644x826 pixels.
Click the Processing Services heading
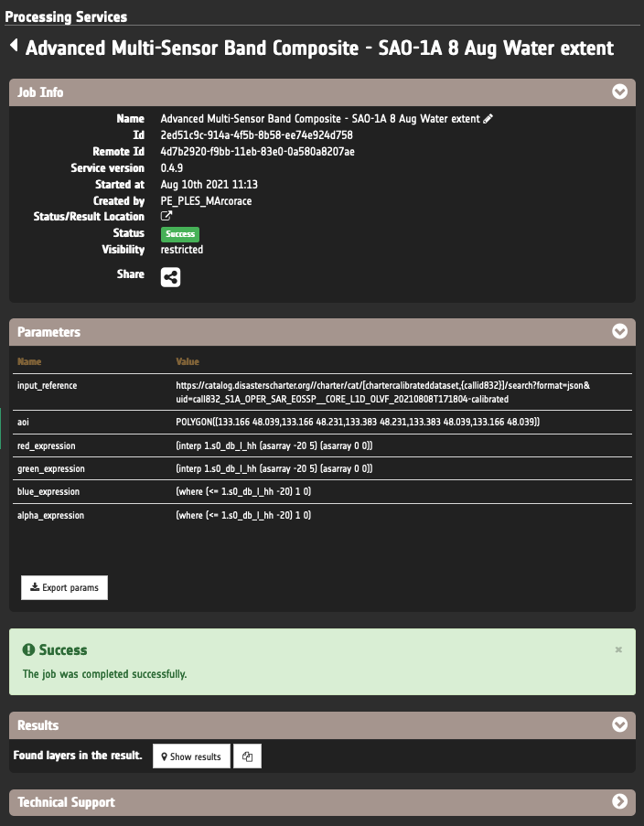point(67,16)
